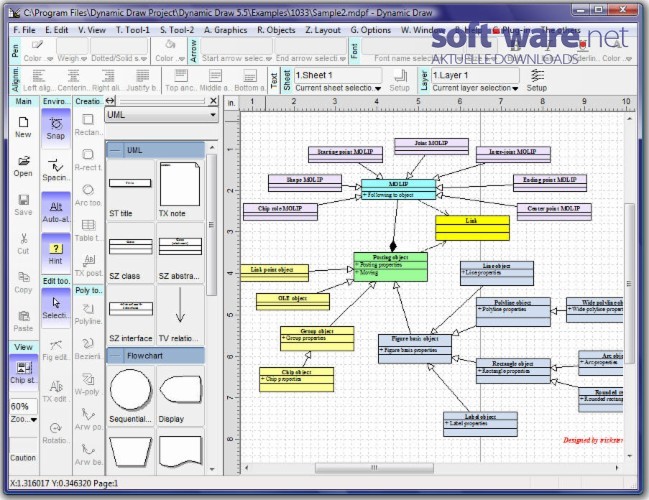The height and width of the screenshot is (500, 649).
Task: Click the Layer Setup button
Action: 537,80
